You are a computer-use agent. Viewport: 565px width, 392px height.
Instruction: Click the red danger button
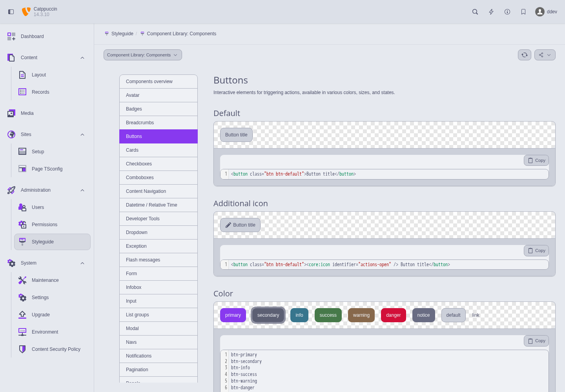(x=394, y=315)
